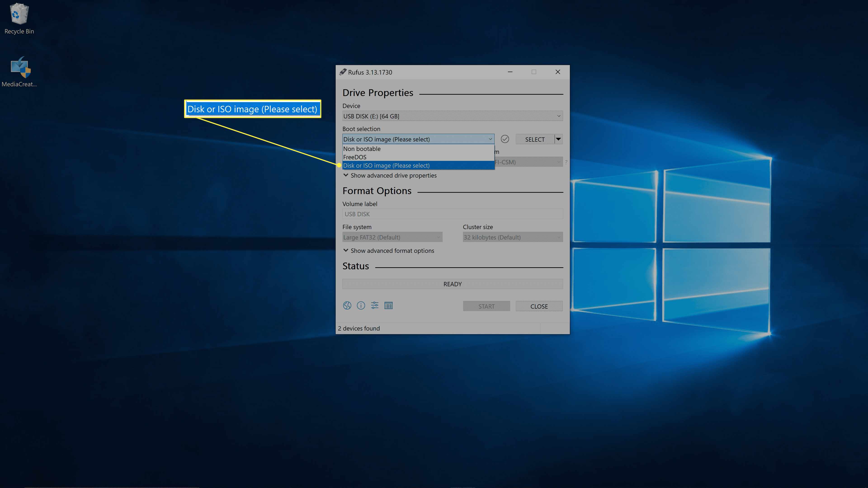
Task: Open the Rufus About info icon
Action: point(361,305)
